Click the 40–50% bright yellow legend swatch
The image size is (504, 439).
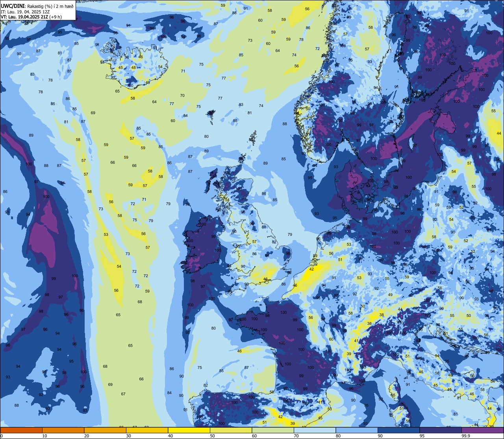click(189, 430)
